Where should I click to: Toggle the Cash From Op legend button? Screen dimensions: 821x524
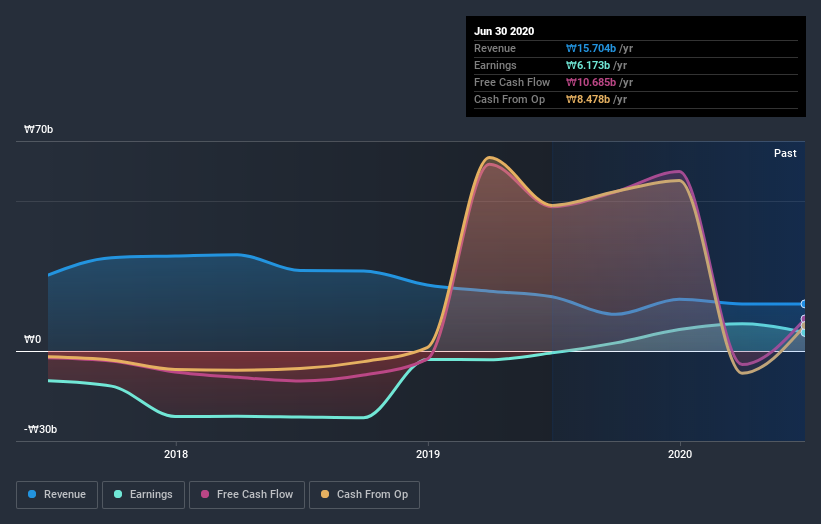pyautogui.click(x=364, y=495)
